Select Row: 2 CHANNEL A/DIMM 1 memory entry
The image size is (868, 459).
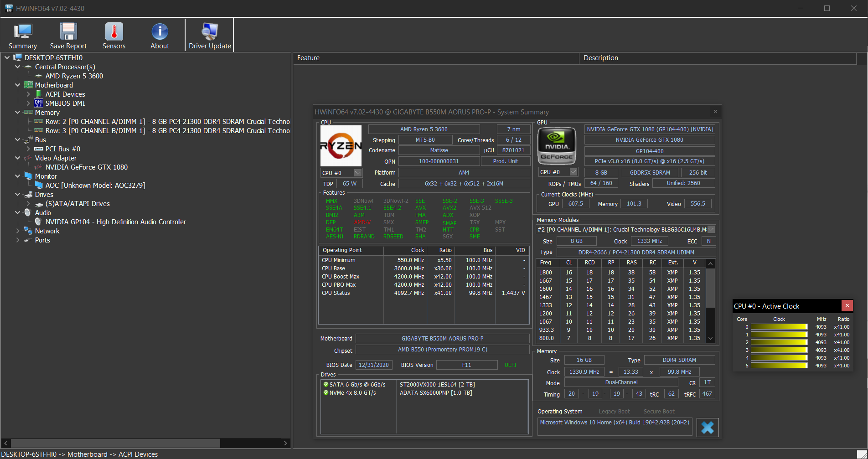click(x=167, y=122)
